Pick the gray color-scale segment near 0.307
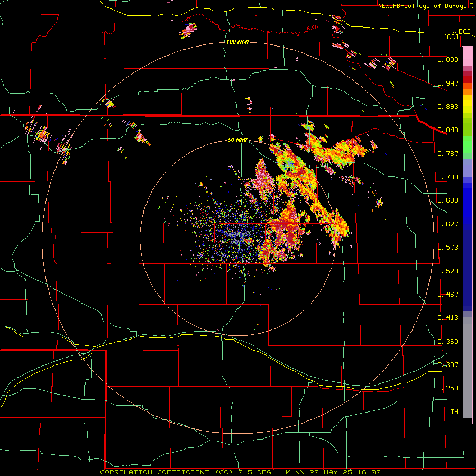476x476 pixels. click(x=467, y=368)
